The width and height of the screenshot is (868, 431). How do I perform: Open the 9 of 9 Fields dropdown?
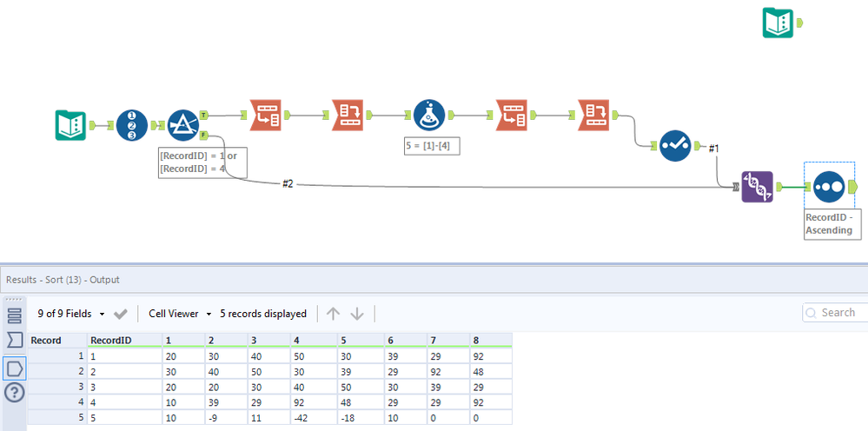[71, 314]
